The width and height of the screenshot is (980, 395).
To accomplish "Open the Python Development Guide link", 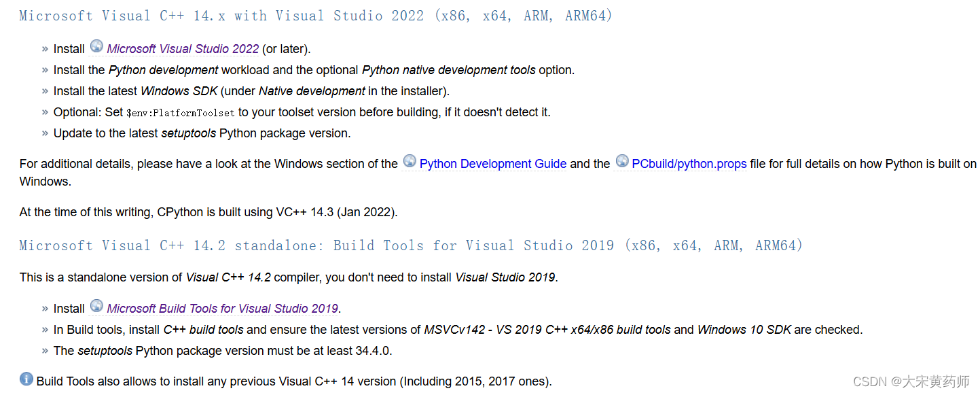I will point(493,164).
